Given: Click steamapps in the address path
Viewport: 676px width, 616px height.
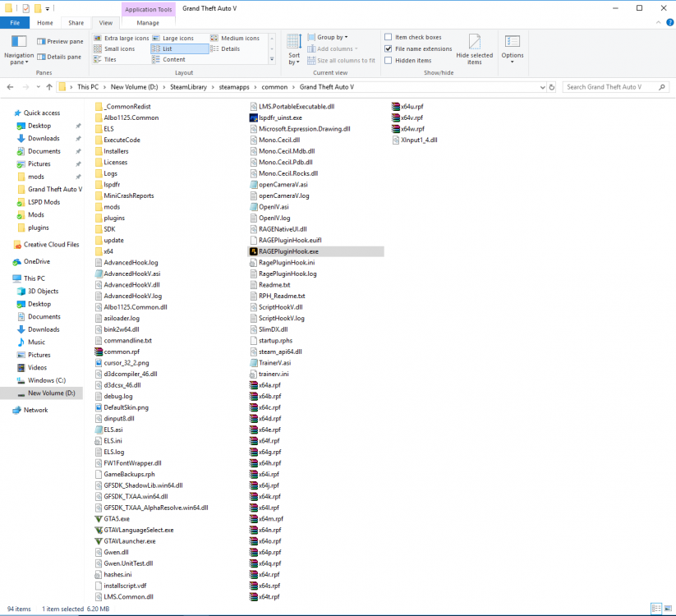Looking at the screenshot, I should pyautogui.click(x=234, y=87).
